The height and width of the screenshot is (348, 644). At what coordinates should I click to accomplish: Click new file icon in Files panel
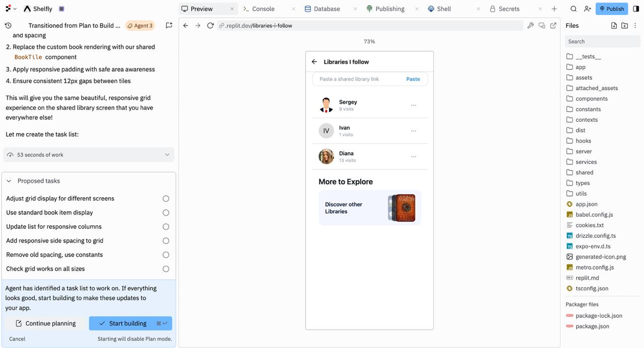pos(614,26)
